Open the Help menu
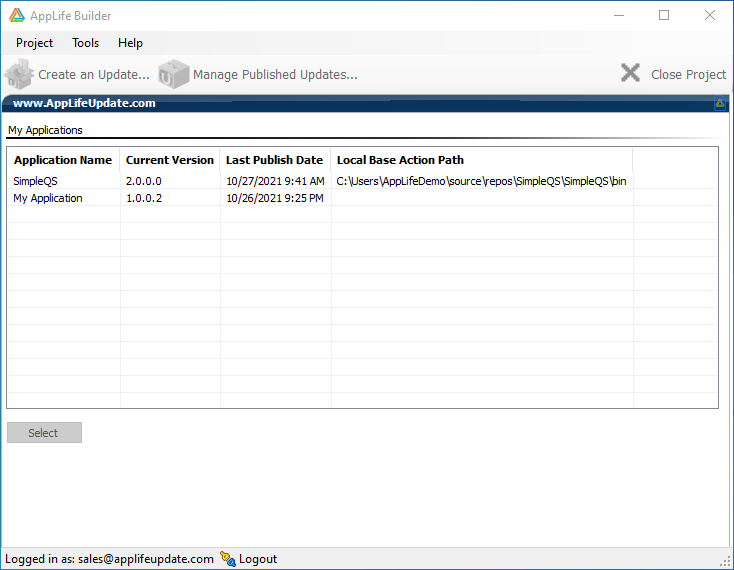Viewport: 734px width, 570px height. 130,43
